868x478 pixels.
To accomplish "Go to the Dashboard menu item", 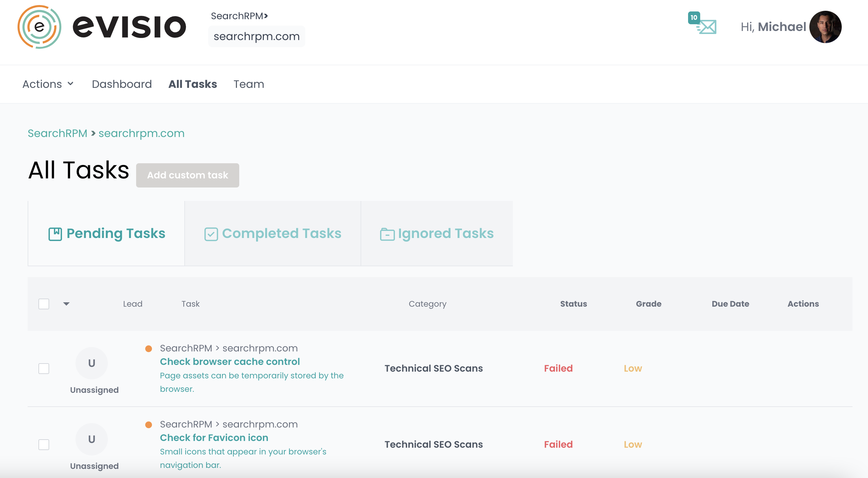I will [122, 84].
